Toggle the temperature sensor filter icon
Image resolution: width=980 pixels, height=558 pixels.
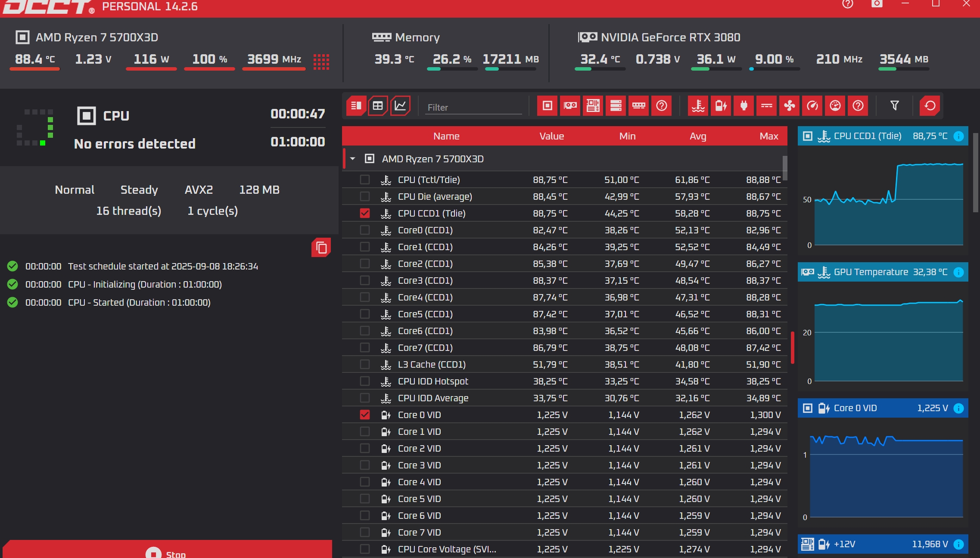coord(698,106)
